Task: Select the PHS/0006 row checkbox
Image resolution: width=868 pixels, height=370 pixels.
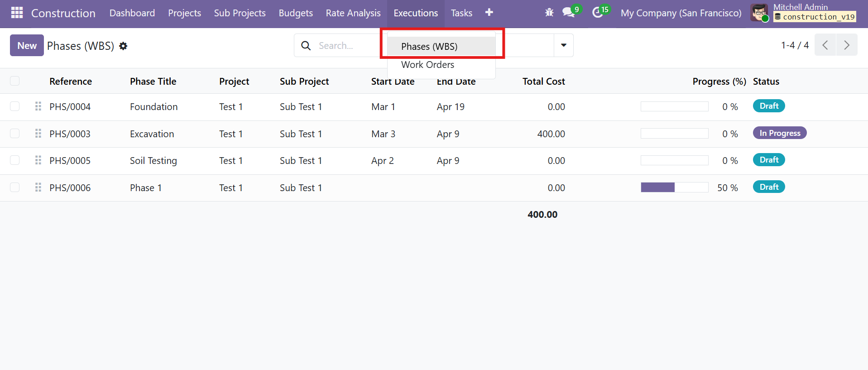Action: pyautogui.click(x=15, y=187)
